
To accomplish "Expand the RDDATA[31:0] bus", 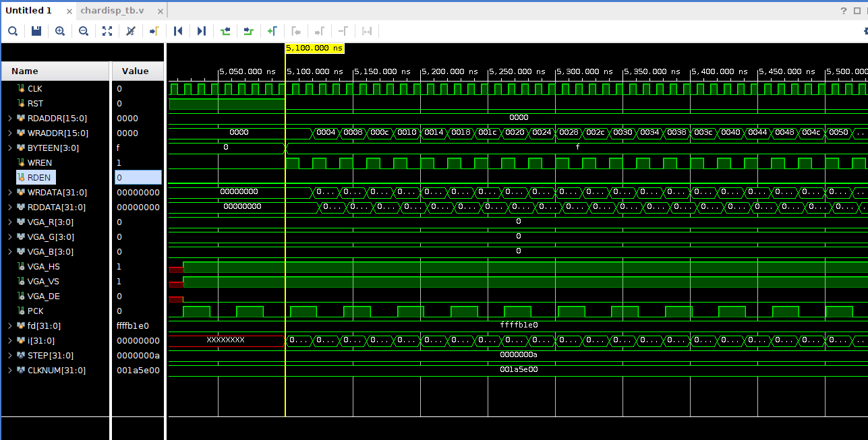I will pyautogui.click(x=9, y=207).
